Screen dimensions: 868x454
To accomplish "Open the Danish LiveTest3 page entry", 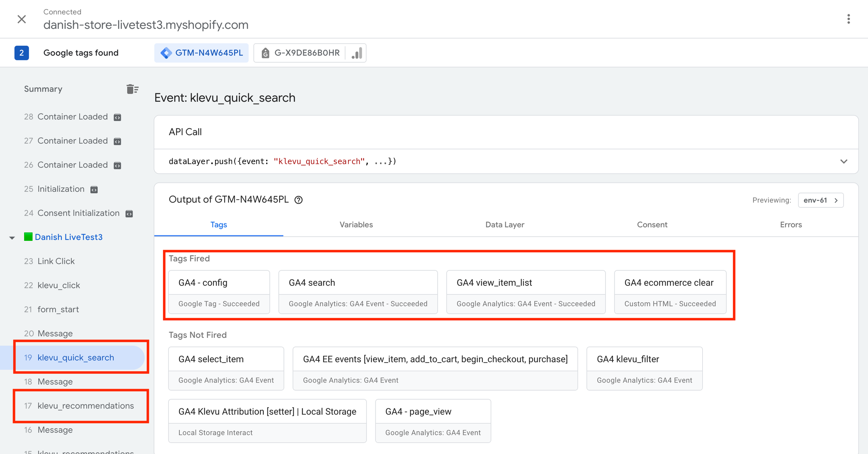I will [x=68, y=237].
